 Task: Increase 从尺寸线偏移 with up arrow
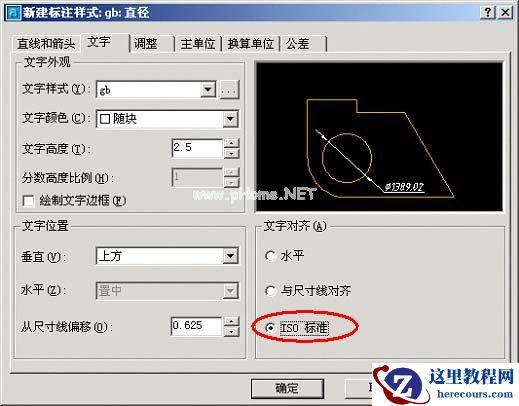coord(232,322)
